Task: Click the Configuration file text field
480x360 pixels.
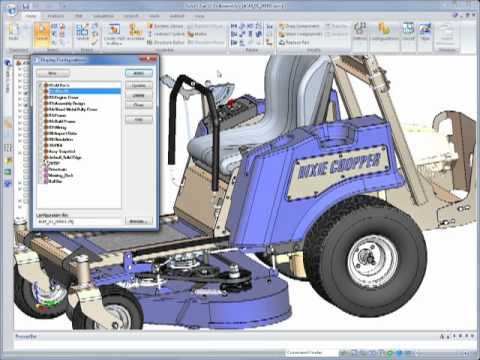Action: pyautogui.click(x=79, y=221)
